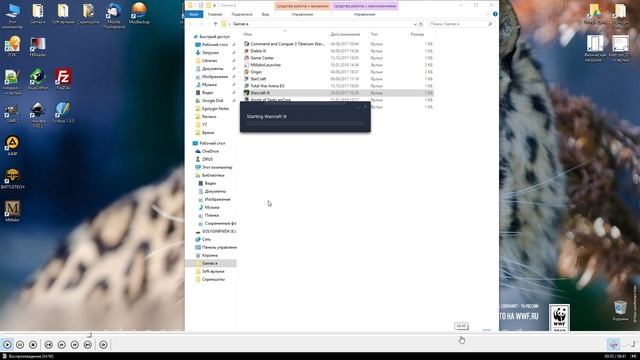This screenshot has height=360, width=640.
Task: Select the Warcraft III shortcut row
Action: coord(338,93)
